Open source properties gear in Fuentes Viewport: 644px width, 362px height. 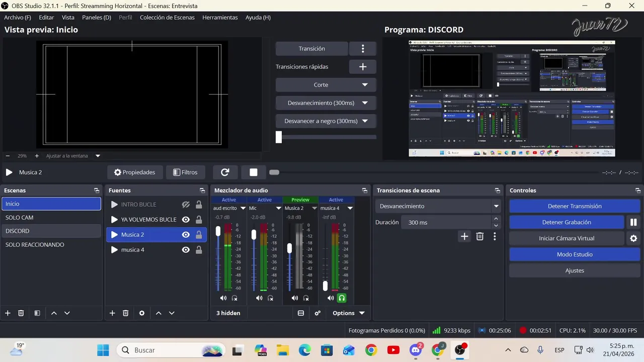point(142,313)
